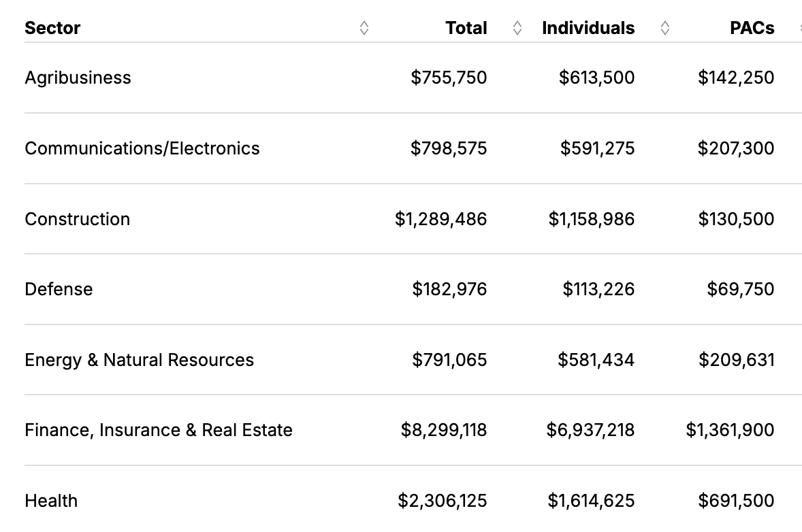Viewport: 802px width, 532px height.
Task: Click sort arrows right of Total header
Action: [x=517, y=28]
